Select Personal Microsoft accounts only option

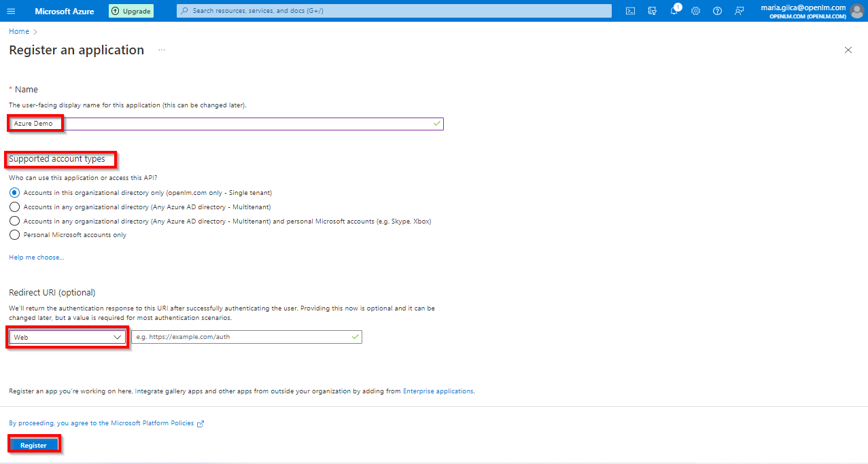click(x=15, y=235)
